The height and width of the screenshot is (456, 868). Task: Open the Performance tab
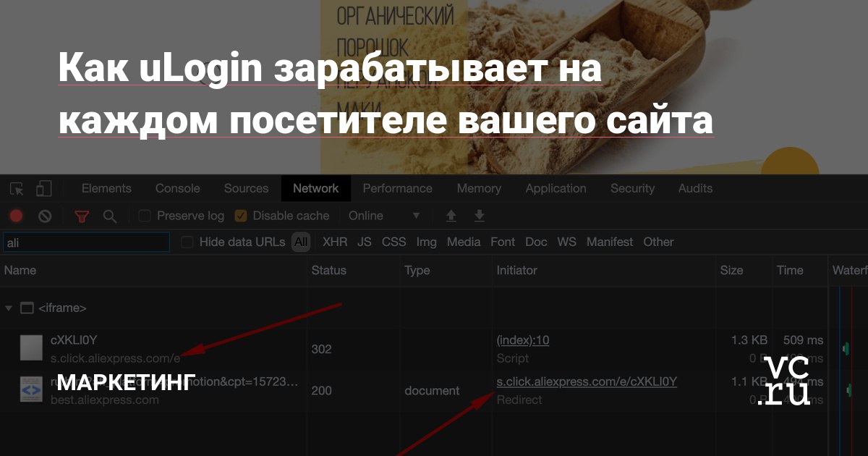[397, 188]
